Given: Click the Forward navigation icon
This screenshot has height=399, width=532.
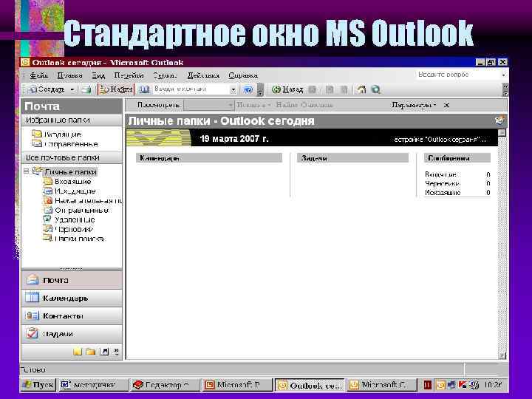Looking at the screenshot, I should coord(313,89).
